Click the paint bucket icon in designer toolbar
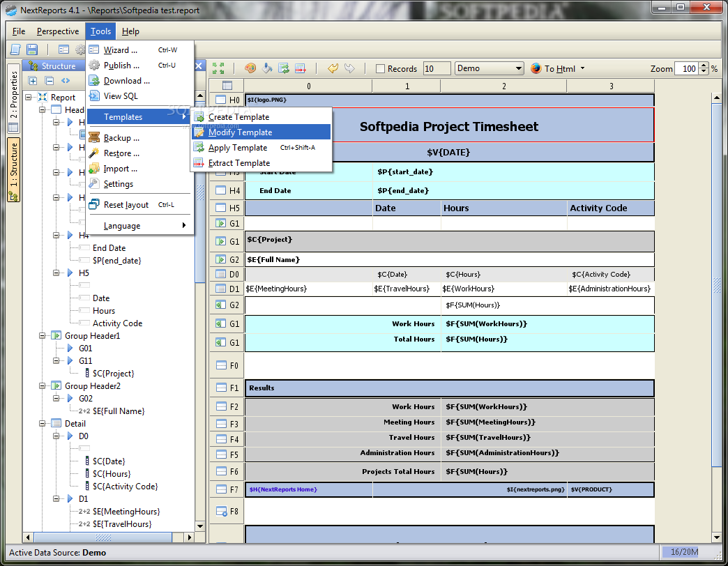Viewport: 728px width, 566px height. tap(267, 68)
